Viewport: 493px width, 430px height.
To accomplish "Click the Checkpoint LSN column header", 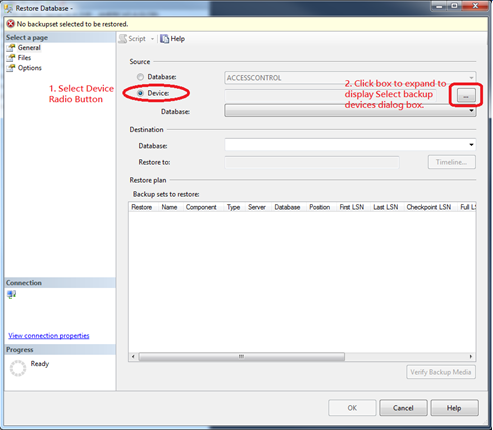I will tap(429, 207).
